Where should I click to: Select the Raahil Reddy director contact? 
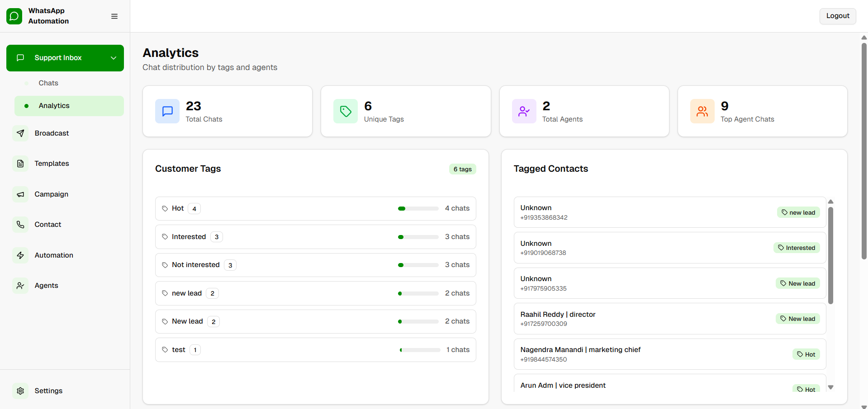click(x=669, y=319)
